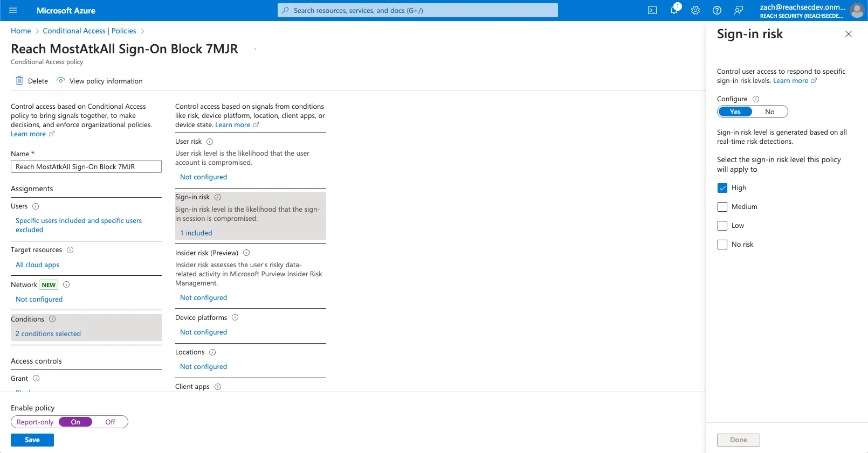
Task: Check the No risk checkbox
Action: pyautogui.click(x=722, y=245)
